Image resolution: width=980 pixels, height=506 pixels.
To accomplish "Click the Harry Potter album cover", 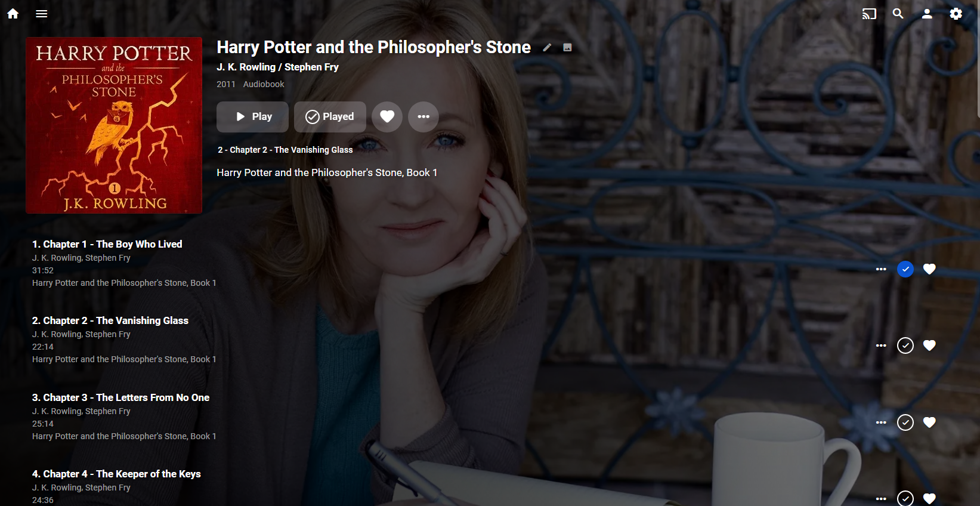I will [114, 125].
